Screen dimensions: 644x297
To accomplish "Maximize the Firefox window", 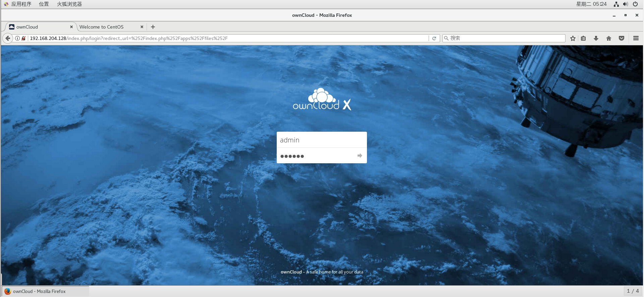I will (x=626, y=15).
